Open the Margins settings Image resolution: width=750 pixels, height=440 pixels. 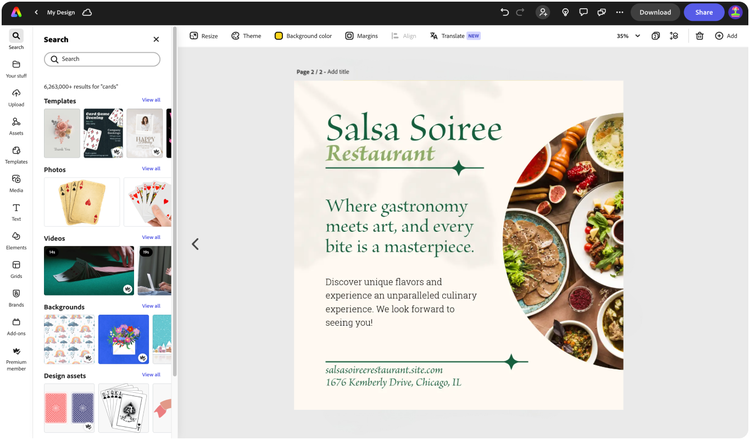(x=362, y=36)
